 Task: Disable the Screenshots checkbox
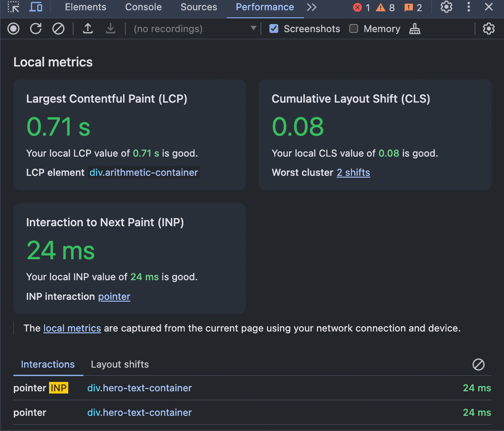click(x=274, y=29)
